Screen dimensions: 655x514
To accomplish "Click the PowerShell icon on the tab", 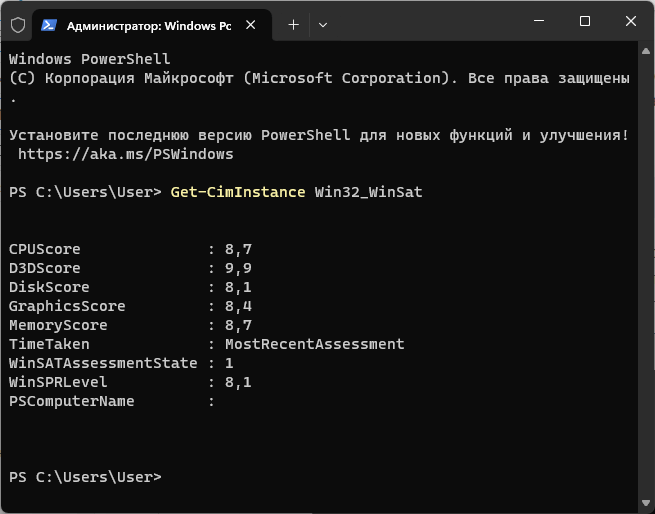I will click(50, 22).
